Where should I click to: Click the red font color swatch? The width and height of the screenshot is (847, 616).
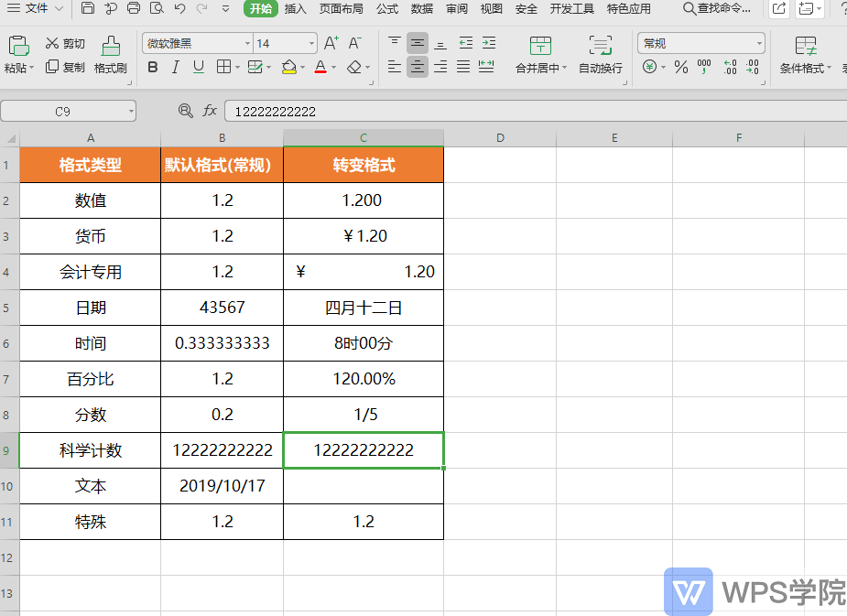click(x=320, y=67)
